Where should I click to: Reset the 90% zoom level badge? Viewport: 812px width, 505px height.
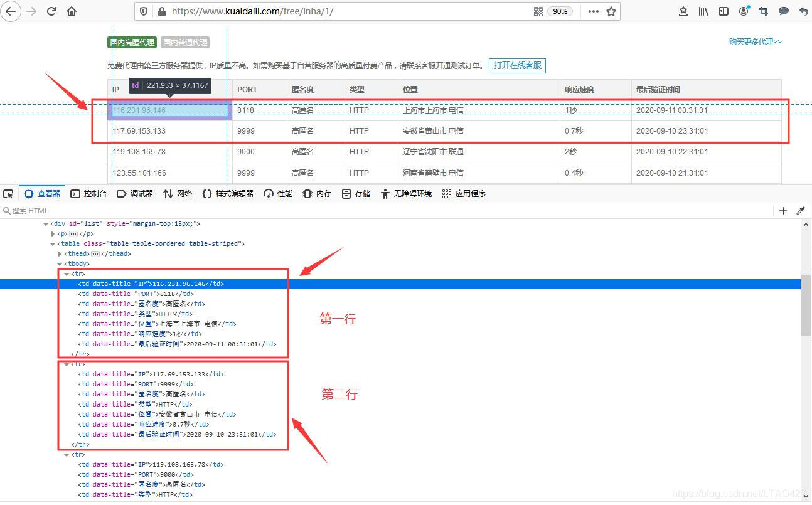(560, 11)
